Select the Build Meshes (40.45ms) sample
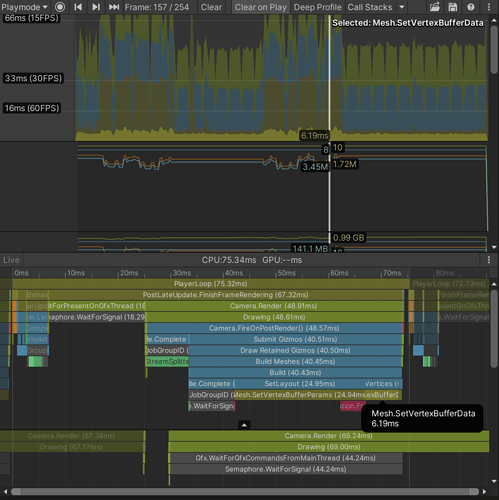The width and height of the screenshot is (499, 500). coord(295,361)
